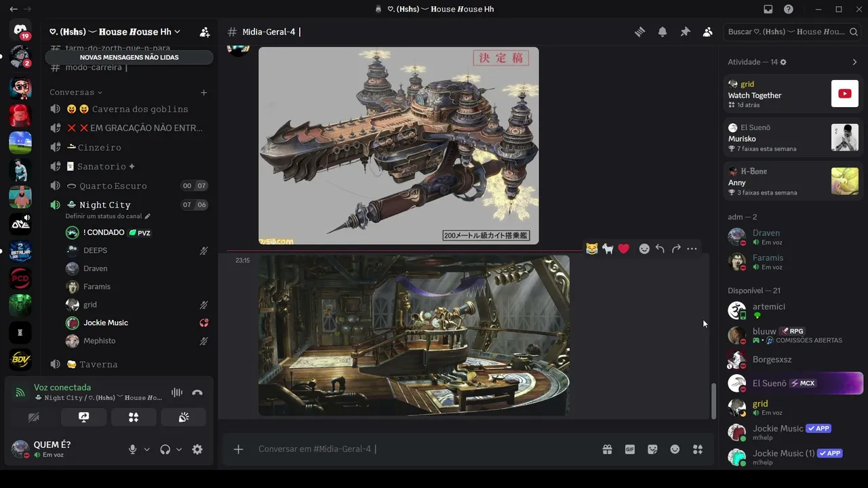Jump to new unread messages banner
The image size is (868, 488).
pyautogui.click(x=129, y=58)
